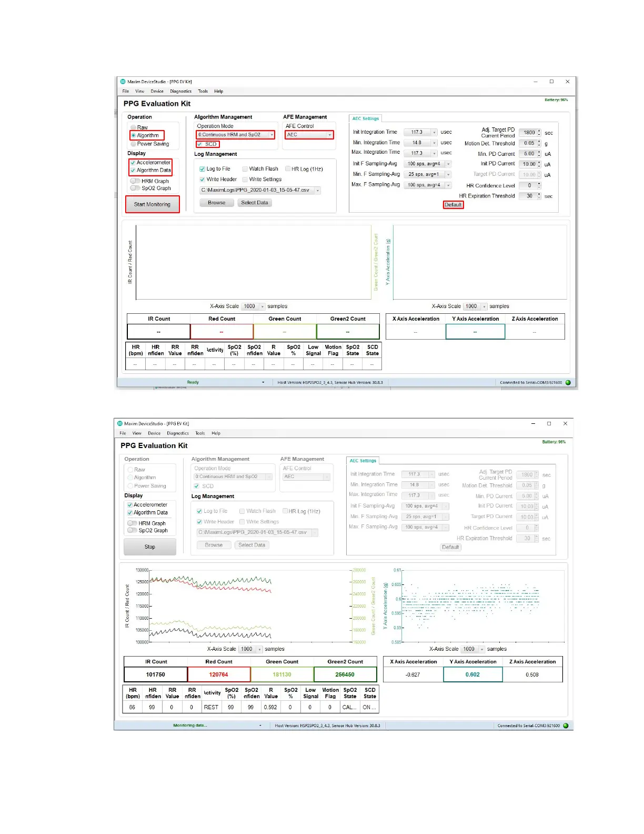
Task: Adjust HR Confidence Level stepper in Ready-state window
Action: click(x=539, y=185)
